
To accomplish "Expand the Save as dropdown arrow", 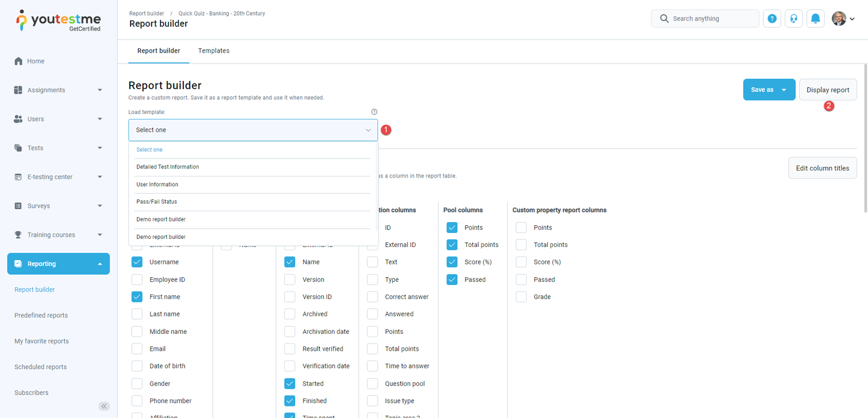I will coord(784,90).
